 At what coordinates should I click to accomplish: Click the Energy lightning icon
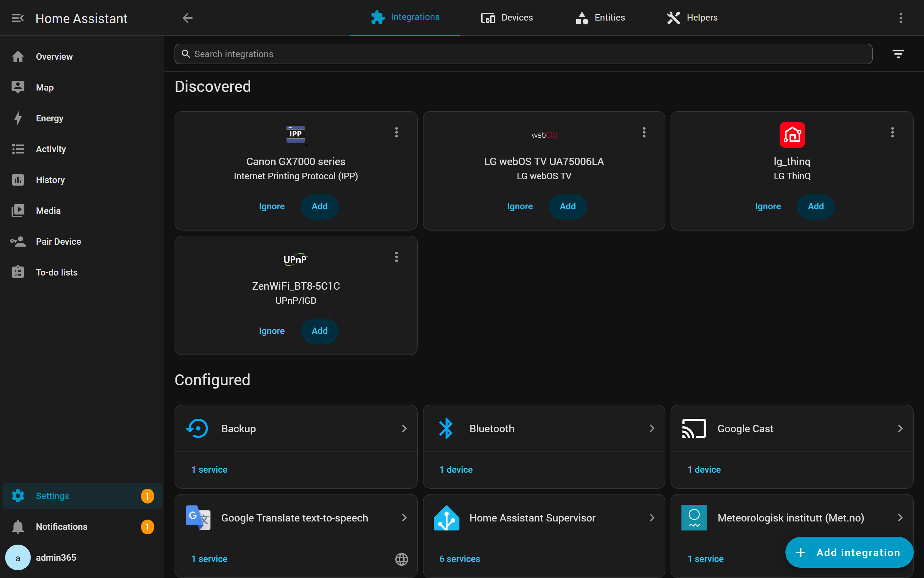[18, 118]
